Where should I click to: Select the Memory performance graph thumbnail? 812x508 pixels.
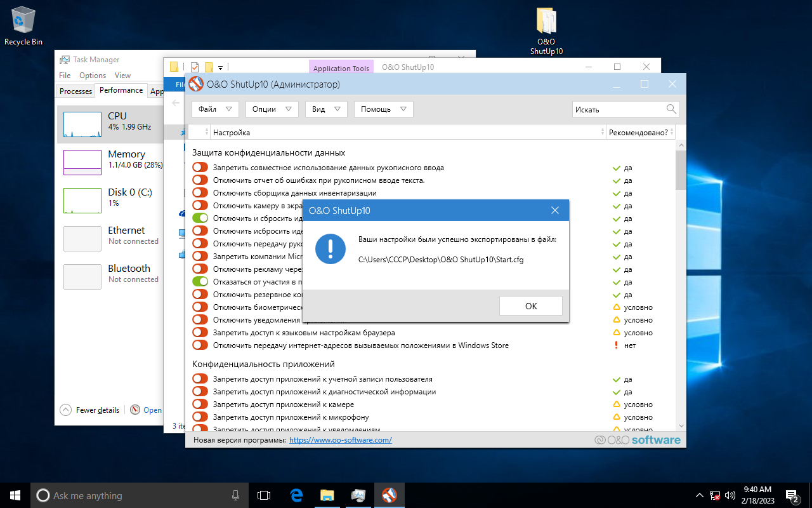[x=82, y=163]
